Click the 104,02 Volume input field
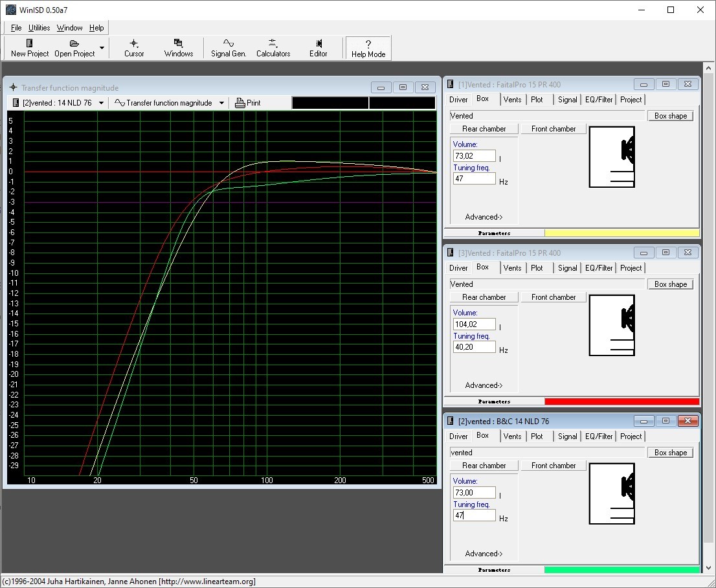Image resolution: width=716 pixels, height=588 pixels. [474, 324]
